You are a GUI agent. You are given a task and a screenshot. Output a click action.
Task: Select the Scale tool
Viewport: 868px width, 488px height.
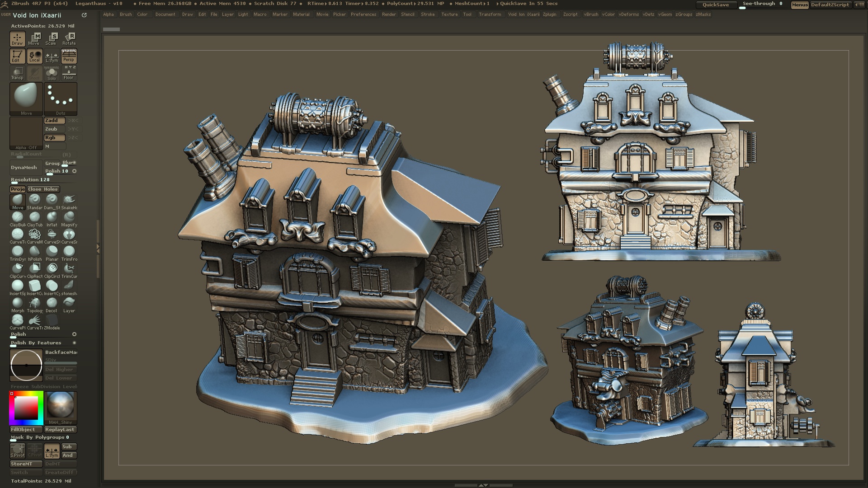tap(52, 38)
